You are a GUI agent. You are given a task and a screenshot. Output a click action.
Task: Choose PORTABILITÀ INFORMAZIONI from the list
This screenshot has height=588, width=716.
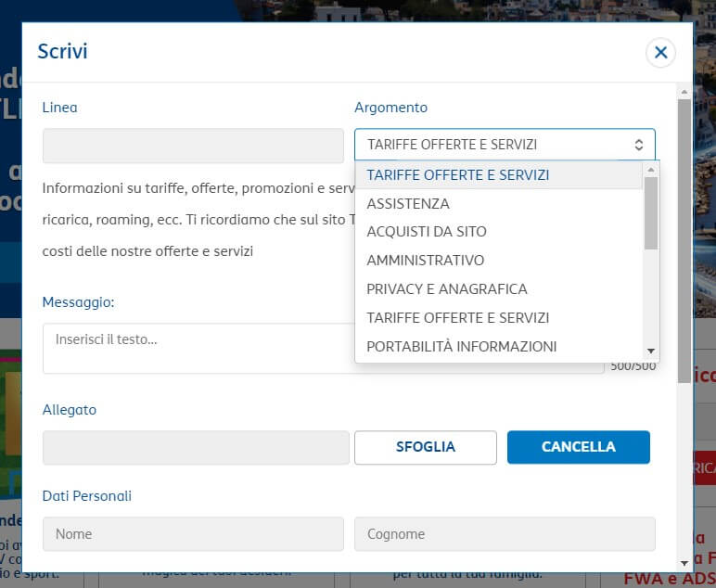point(462,347)
